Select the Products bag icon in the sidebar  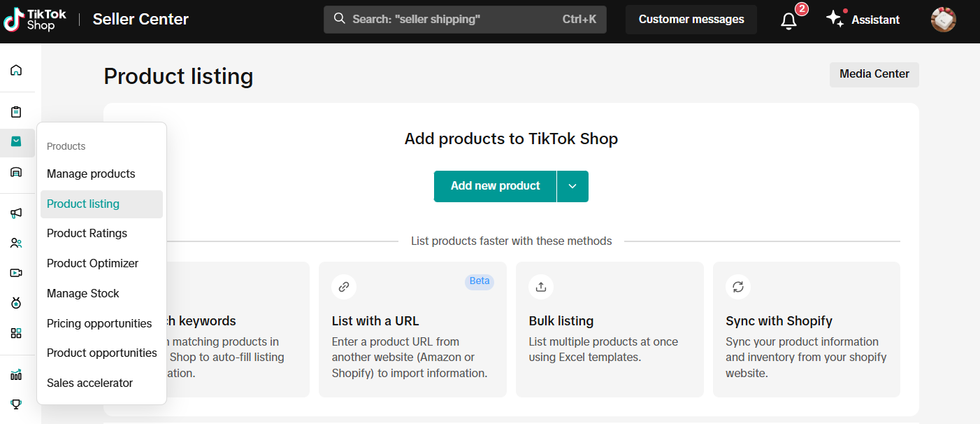pos(16,142)
